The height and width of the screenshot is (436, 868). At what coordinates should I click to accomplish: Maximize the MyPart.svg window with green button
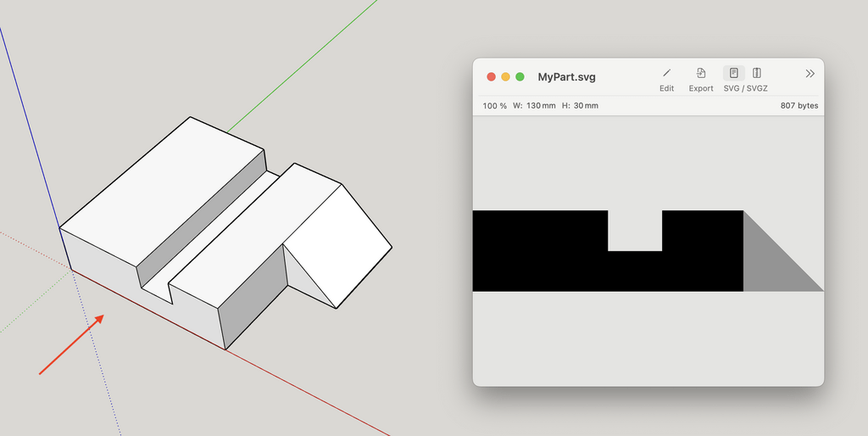[x=520, y=77]
